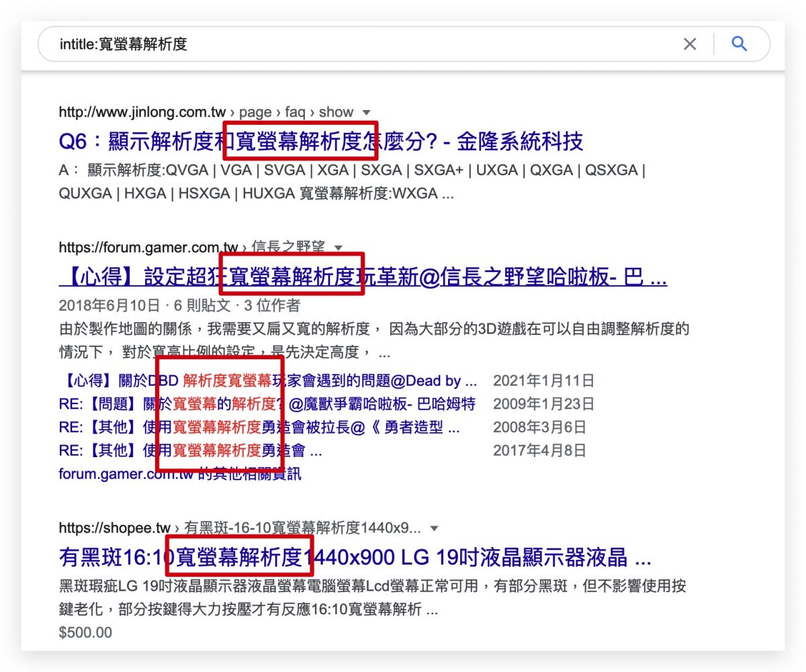This screenshot has height=672, width=806.
Task: Open the 【心得】關於DBD 解析度寬螢幕 sublink
Action: click(x=268, y=381)
